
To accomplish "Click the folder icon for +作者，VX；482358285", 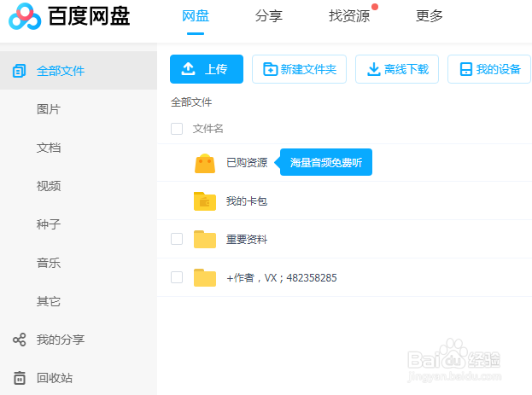I will [204, 278].
